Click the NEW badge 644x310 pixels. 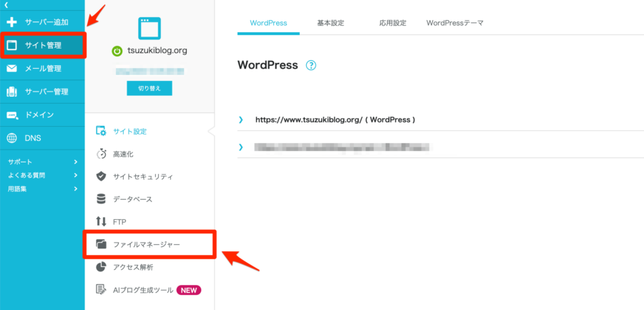tap(189, 290)
